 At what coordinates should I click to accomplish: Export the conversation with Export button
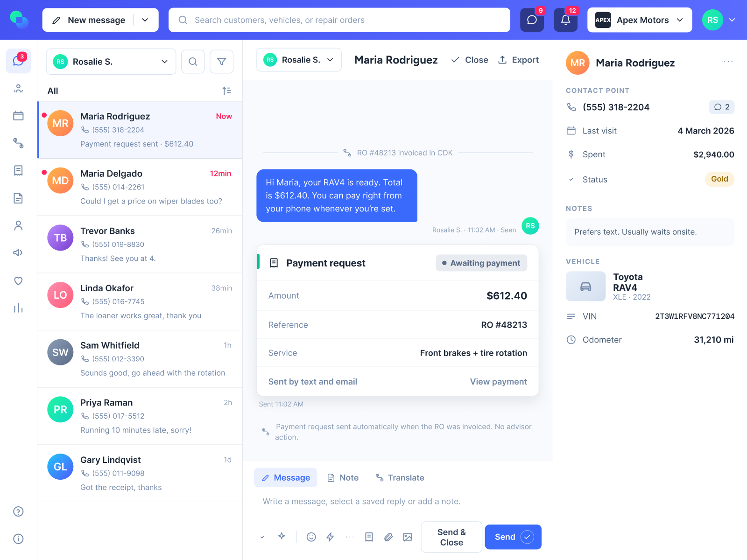519,60
